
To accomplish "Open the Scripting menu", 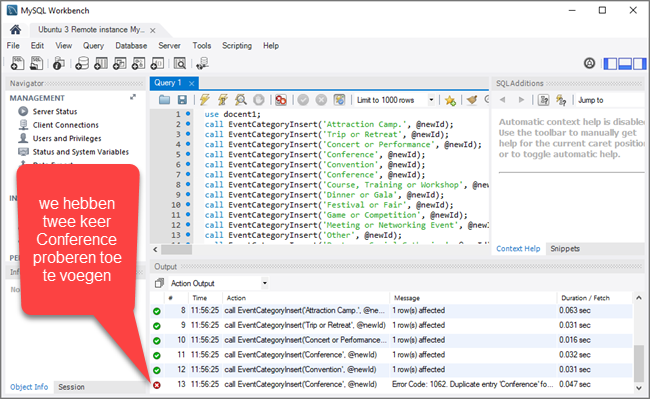I will point(237,46).
